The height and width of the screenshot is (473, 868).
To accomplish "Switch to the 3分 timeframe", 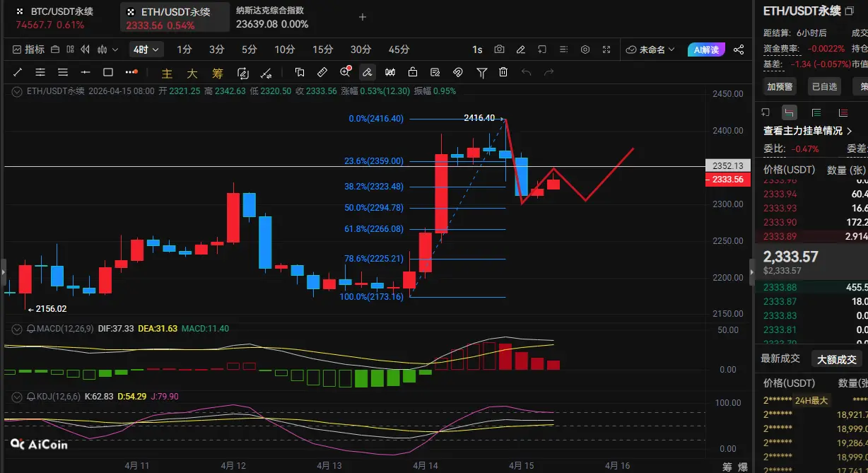I will coord(217,49).
